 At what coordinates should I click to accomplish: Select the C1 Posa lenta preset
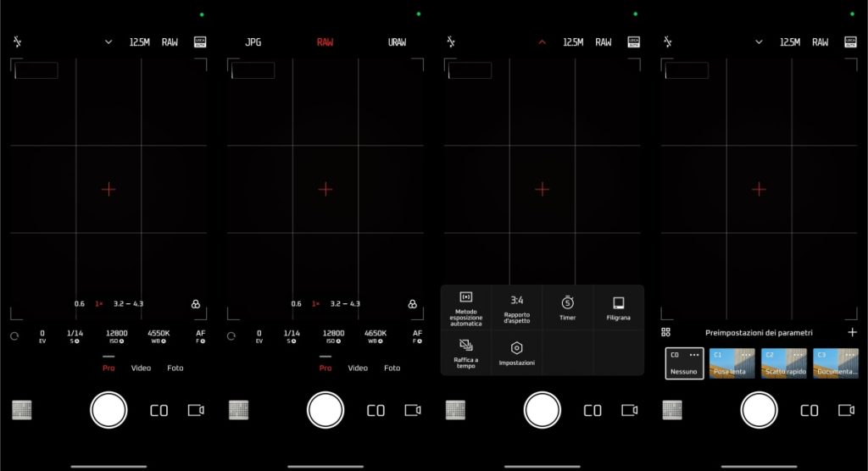(732, 363)
